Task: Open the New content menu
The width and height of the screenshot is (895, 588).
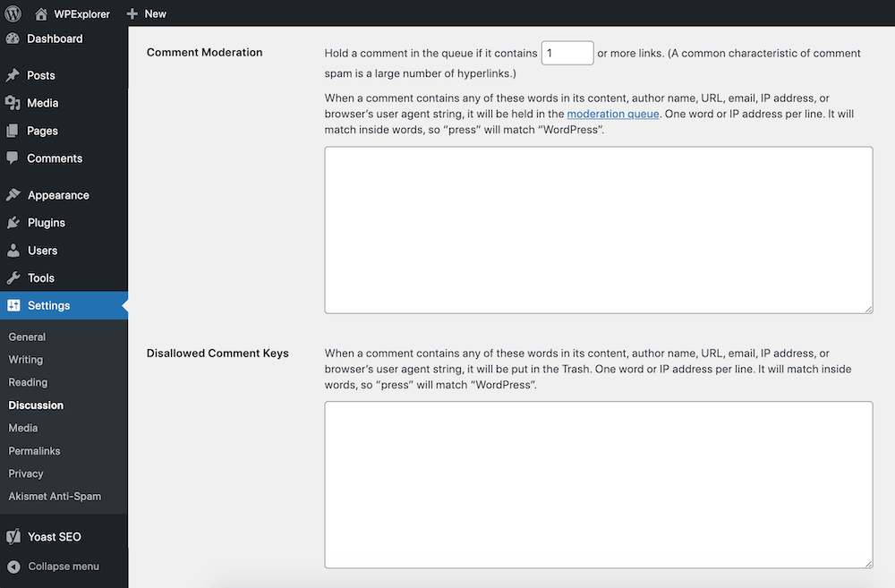Action: coord(146,13)
